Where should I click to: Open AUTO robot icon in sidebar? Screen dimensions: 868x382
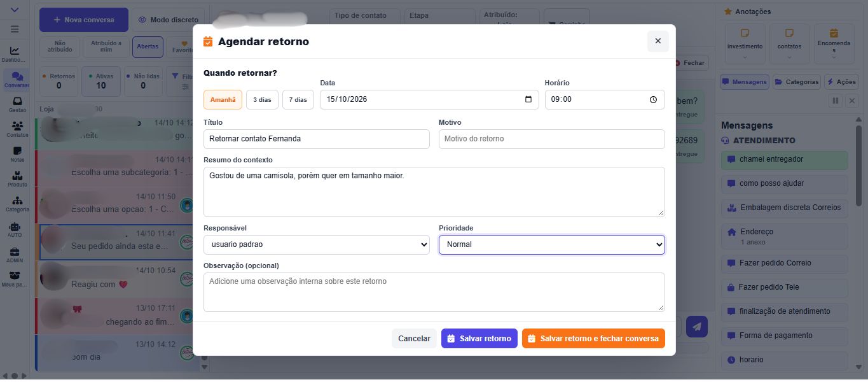15,230
